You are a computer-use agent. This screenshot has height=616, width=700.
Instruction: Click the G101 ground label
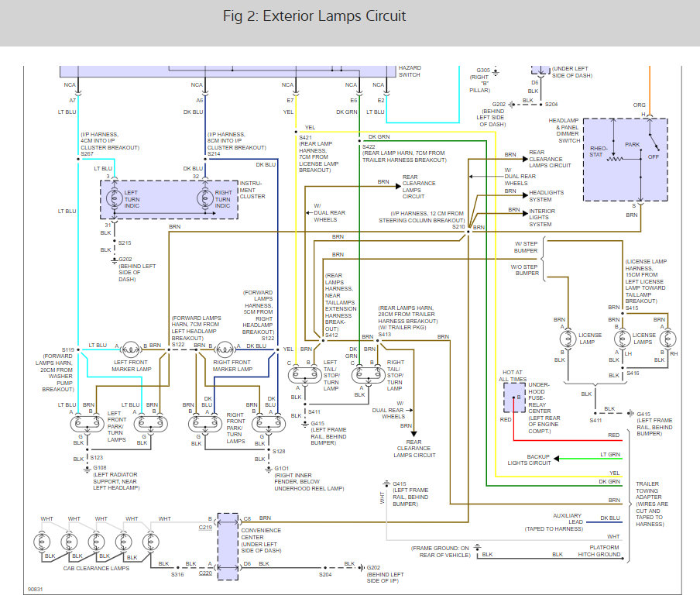click(x=281, y=469)
